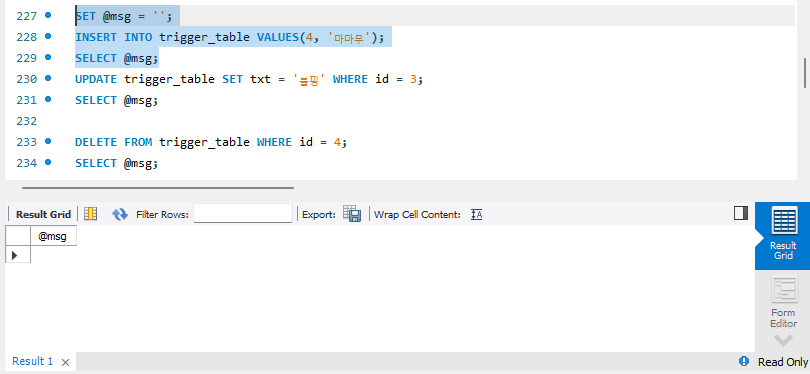Click the Read Only info icon

tap(744, 361)
